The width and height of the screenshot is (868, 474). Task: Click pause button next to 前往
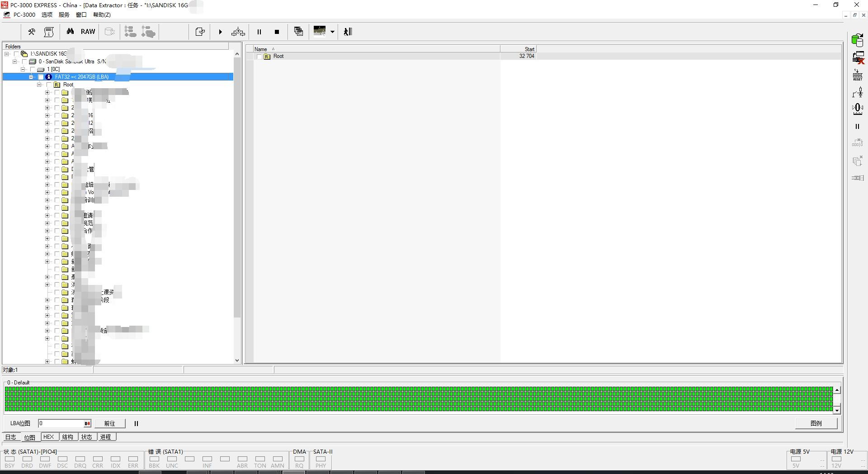pos(136,423)
